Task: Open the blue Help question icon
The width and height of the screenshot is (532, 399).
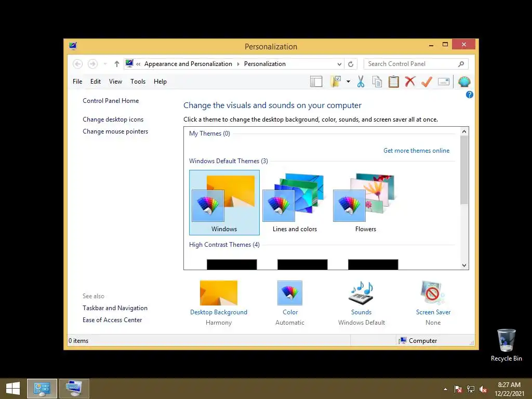Action: 469,95
